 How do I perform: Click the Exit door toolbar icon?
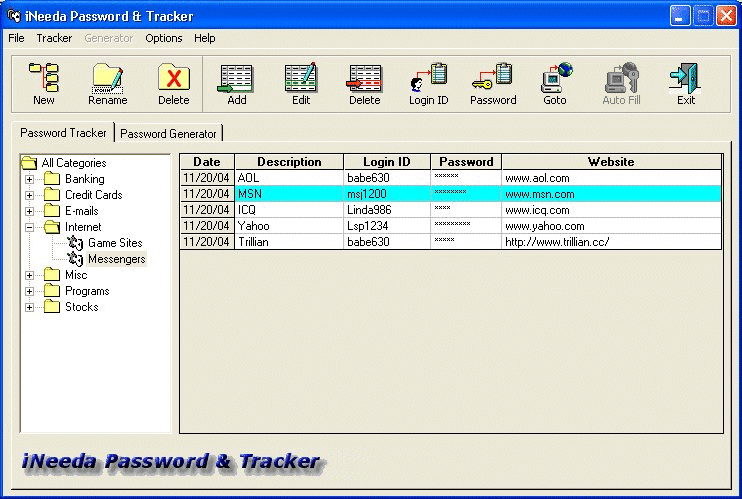(x=684, y=78)
